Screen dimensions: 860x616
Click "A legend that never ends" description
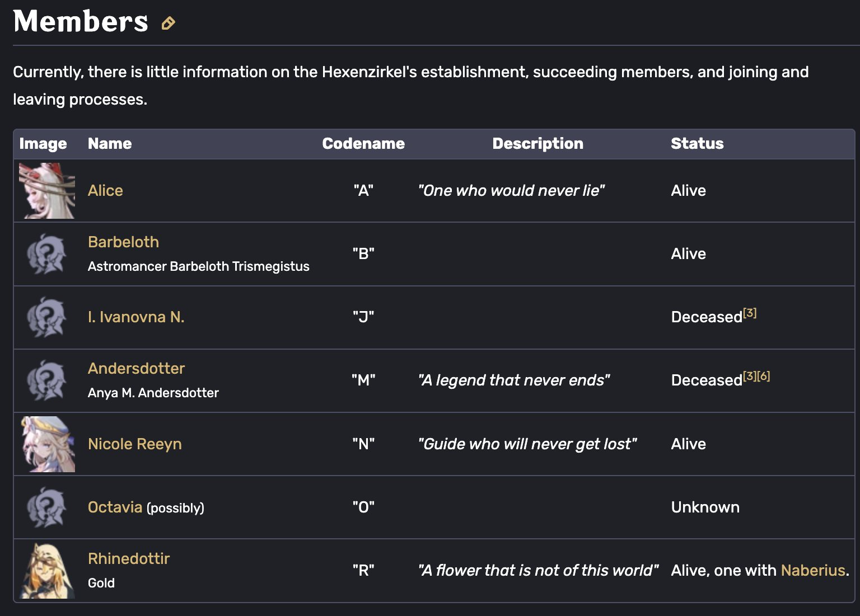pyautogui.click(x=514, y=380)
